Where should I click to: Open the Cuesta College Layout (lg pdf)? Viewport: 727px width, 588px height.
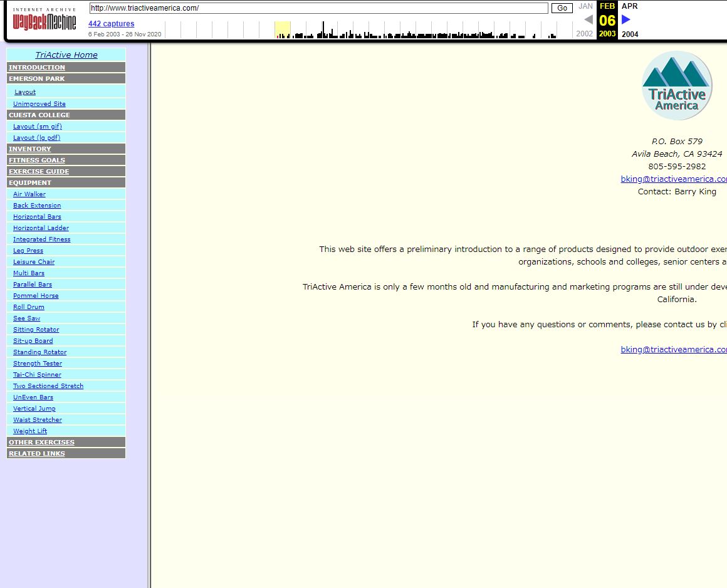pyautogui.click(x=37, y=138)
